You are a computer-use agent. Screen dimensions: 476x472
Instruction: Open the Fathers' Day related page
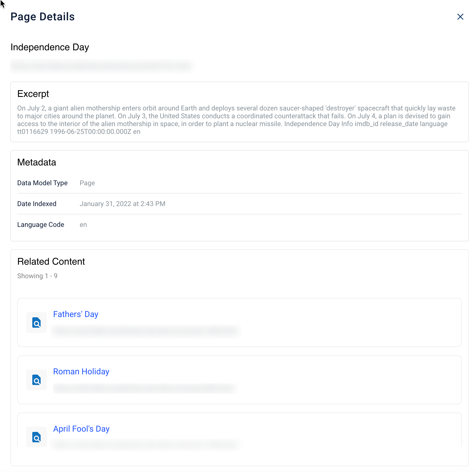pyautogui.click(x=76, y=314)
